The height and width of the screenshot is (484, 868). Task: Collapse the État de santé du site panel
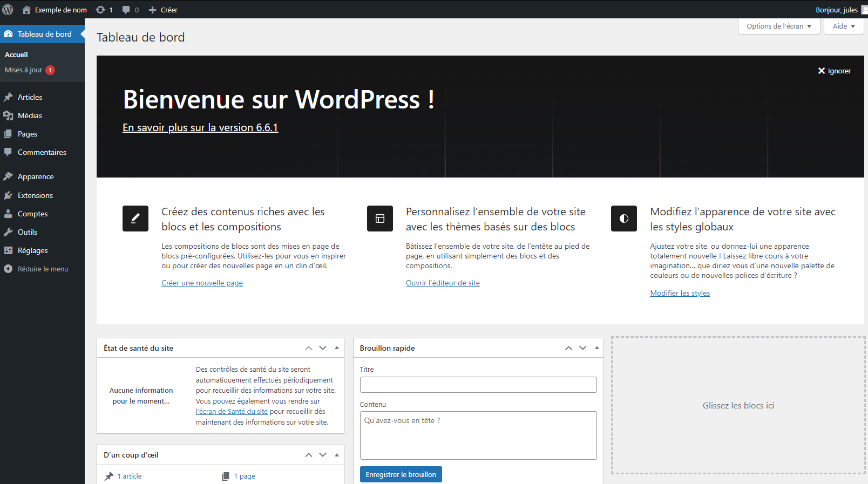tap(337, 348)
